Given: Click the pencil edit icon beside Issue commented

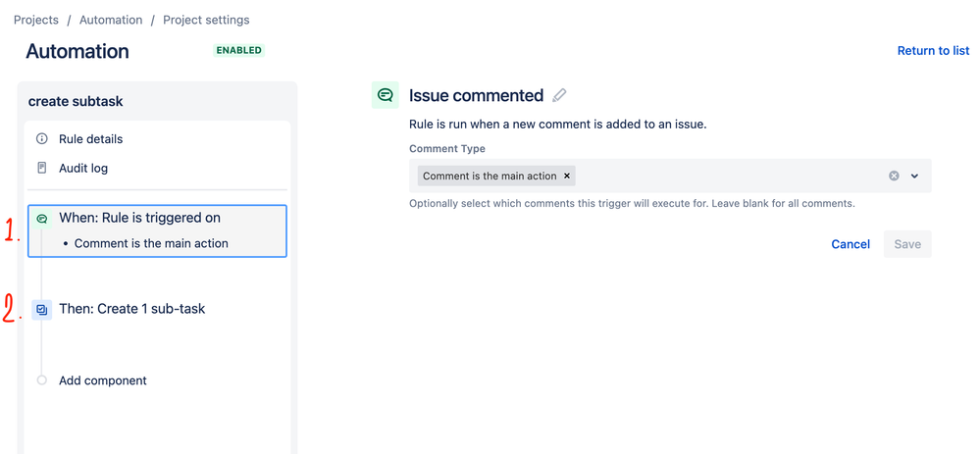Looking at the screenshot, I should pos(559,95).
